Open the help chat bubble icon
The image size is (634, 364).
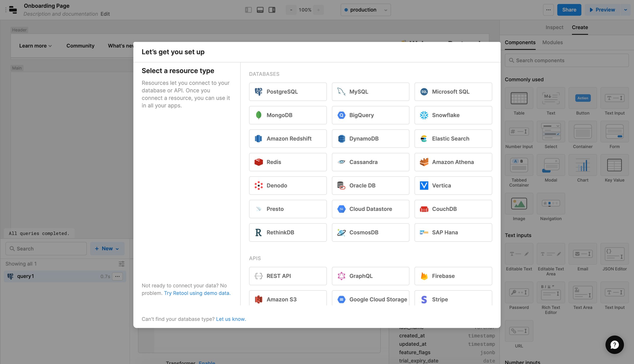click(x=614, y=344)
